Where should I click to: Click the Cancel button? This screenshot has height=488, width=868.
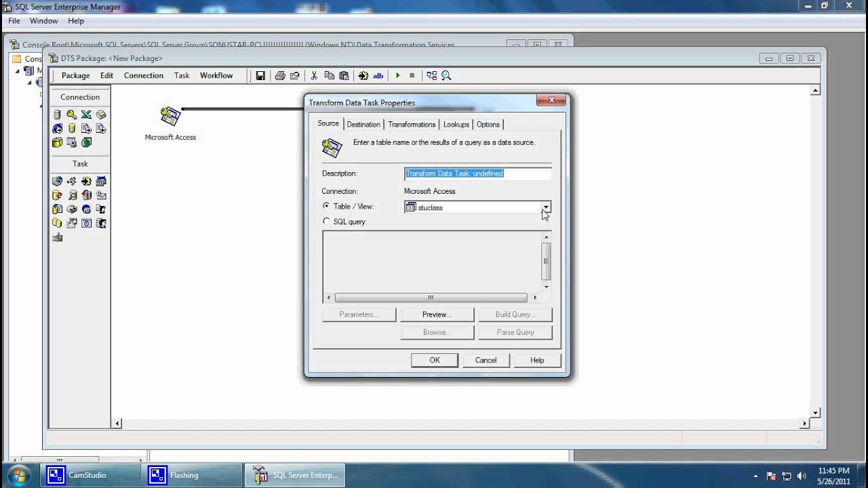486,360
